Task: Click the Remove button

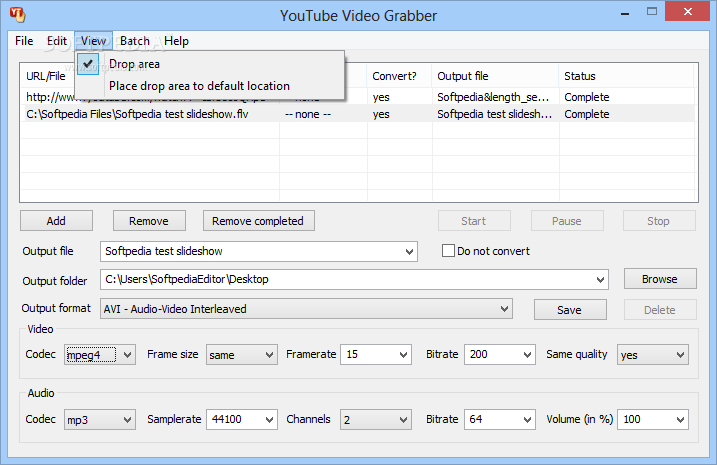Action: [x=149, y=221]
